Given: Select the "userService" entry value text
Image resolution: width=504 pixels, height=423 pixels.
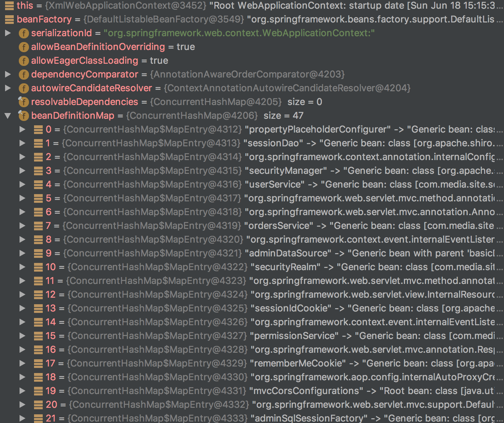Looking at the screenshot, I should pos(374,184).
